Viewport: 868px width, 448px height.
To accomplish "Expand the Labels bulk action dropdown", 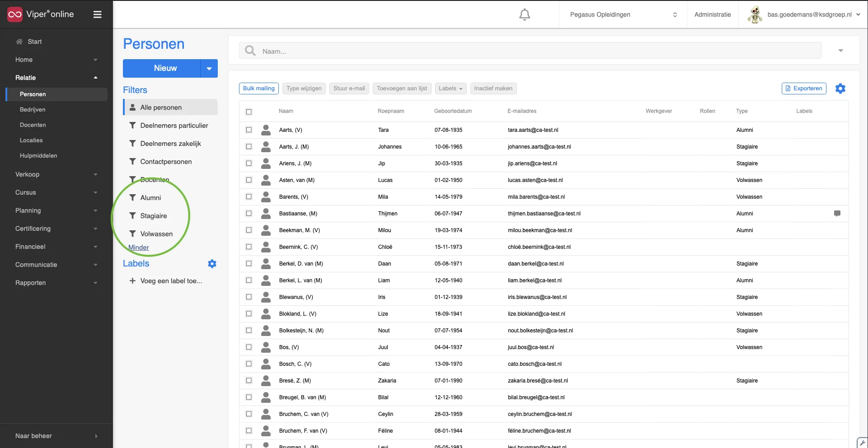I will pyautogui.click(x=450, y=89).
